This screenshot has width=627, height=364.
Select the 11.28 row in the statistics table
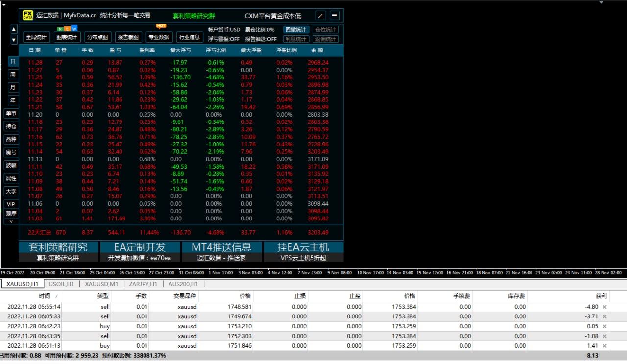181,63
